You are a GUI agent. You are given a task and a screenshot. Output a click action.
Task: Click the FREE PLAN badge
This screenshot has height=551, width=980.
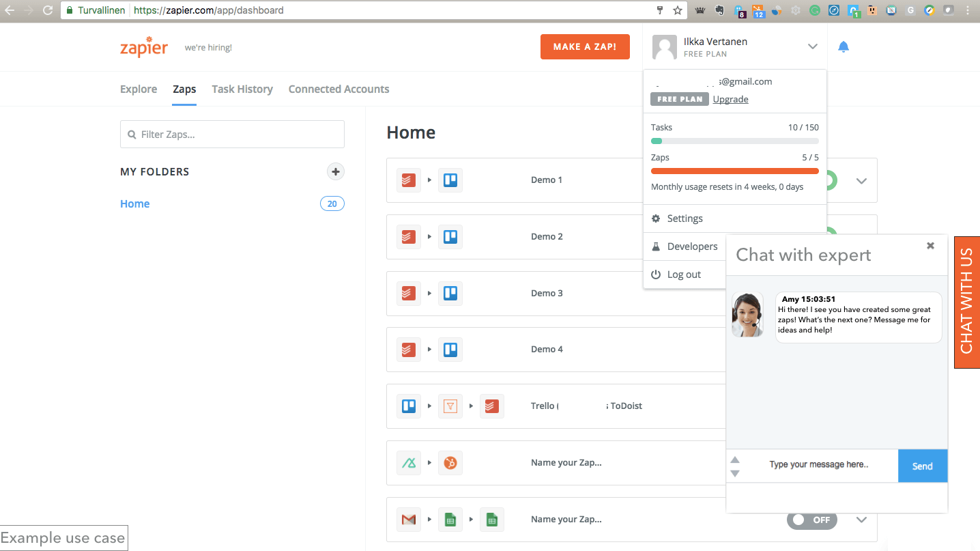[x=680, y=99]
